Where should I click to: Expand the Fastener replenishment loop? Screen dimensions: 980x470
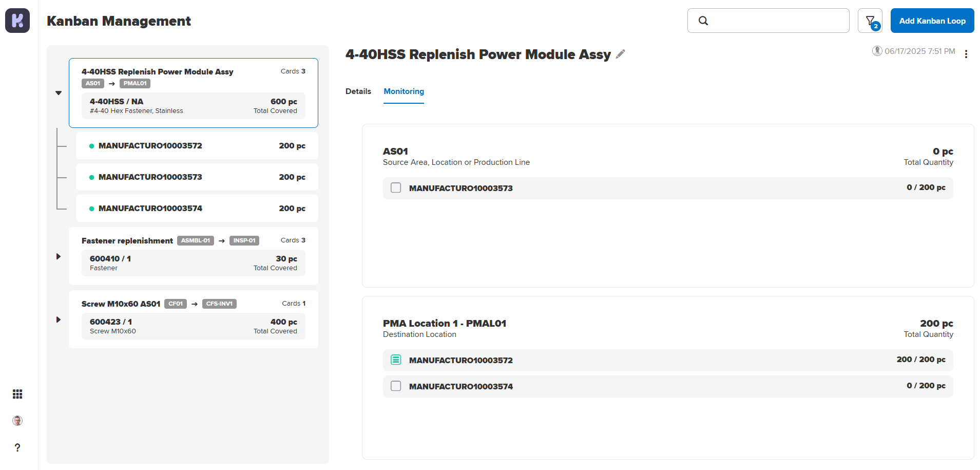pyautogui.click(x=59, y=256)
